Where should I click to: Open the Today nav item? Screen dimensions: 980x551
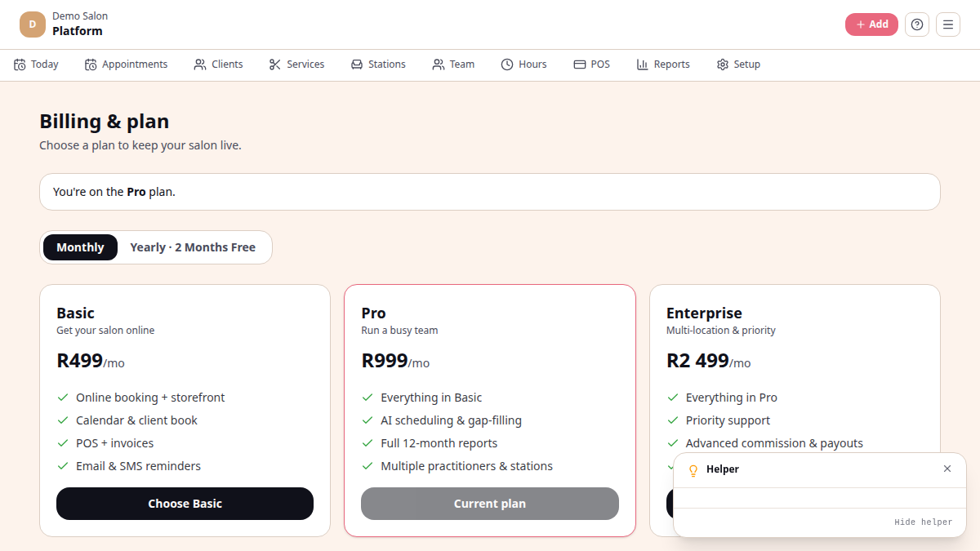pos(36,64)
